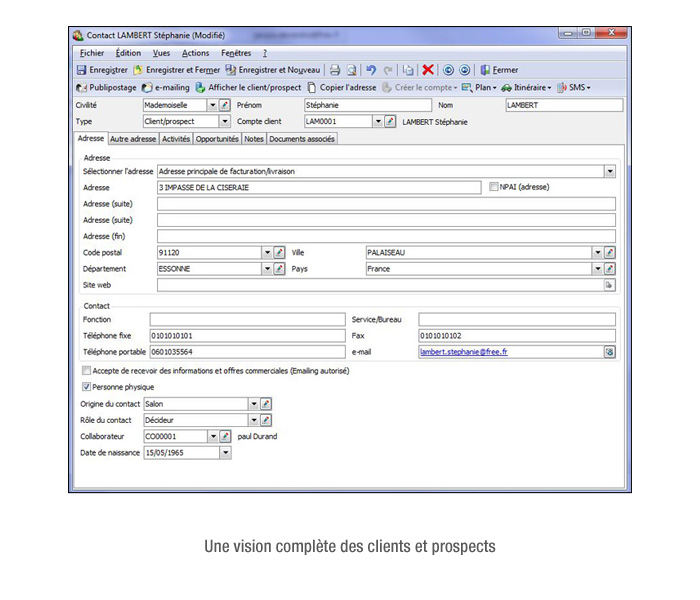This screenshot has height=600, width=700.
Task: Click the Téléphone fixe input field
Action: pyautogui.click(x=246, y=336)
